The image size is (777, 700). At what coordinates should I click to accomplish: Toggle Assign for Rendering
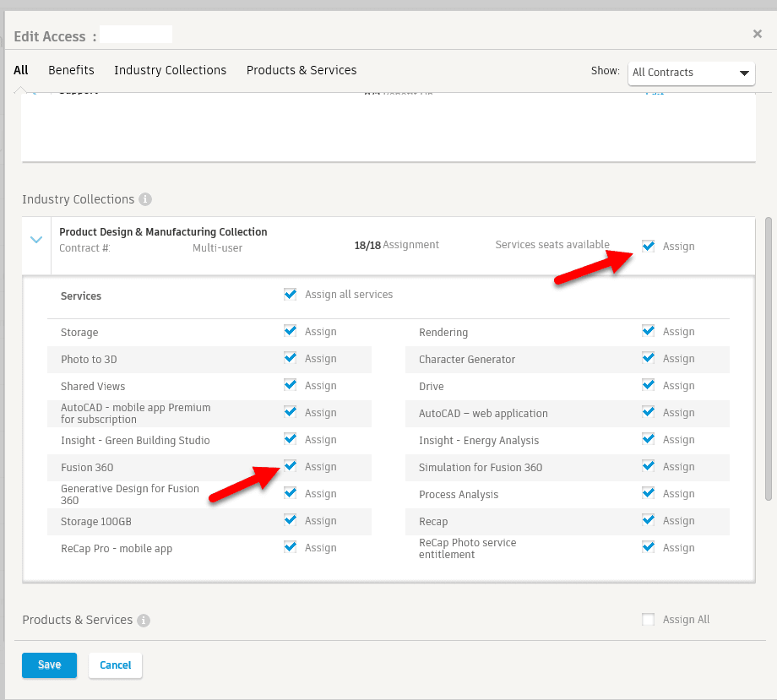click(648, 331)
